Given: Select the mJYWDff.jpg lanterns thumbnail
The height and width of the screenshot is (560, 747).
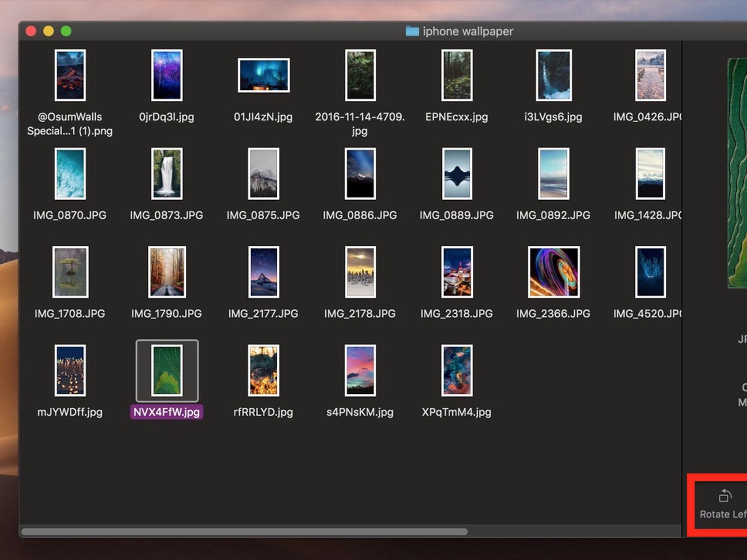Looking at the screenshot, I should coord(70,371).
